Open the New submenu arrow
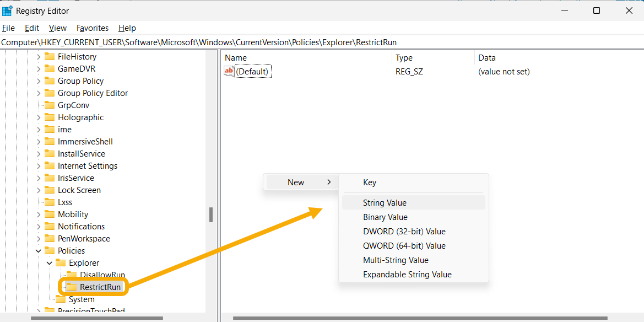 click(x=329, y=181)
